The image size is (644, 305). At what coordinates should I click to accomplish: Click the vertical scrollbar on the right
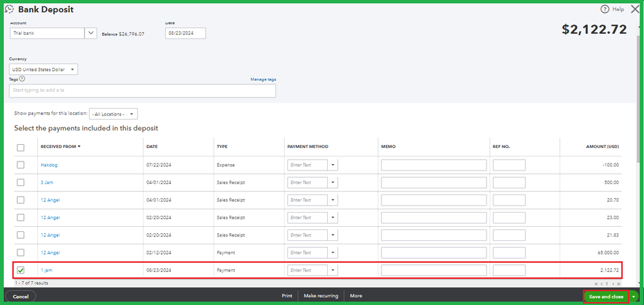tap(639, 99)
